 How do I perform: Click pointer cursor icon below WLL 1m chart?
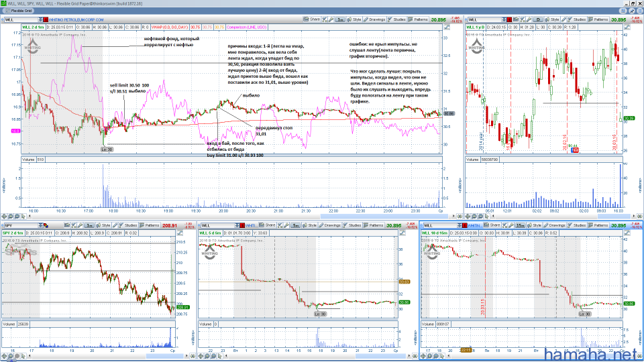(23, 216)
